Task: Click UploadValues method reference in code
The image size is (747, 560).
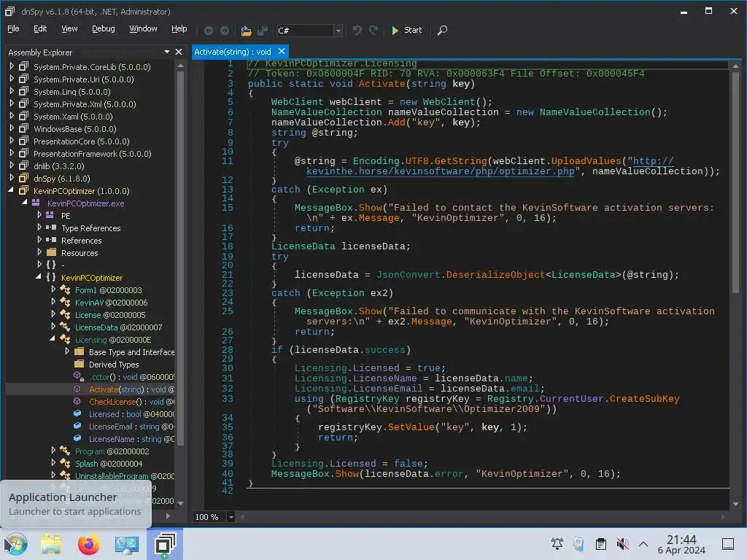Action: point(586,161)
